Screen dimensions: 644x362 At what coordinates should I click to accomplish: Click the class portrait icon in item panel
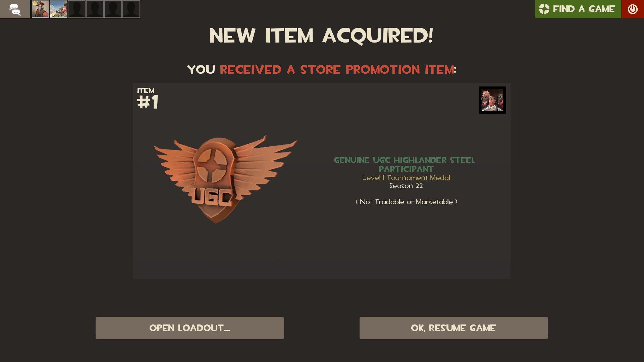click(492, 100)
